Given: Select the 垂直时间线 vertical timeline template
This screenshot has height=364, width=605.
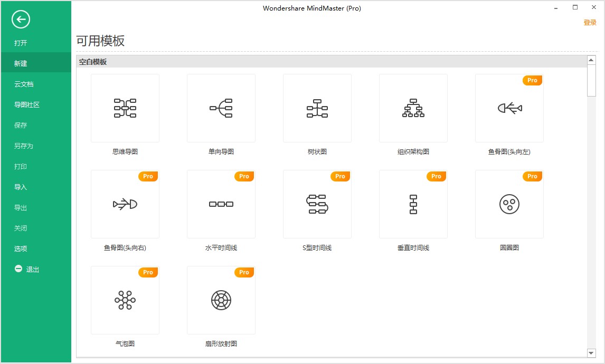Looking at the screenshot, I should 413,204.
